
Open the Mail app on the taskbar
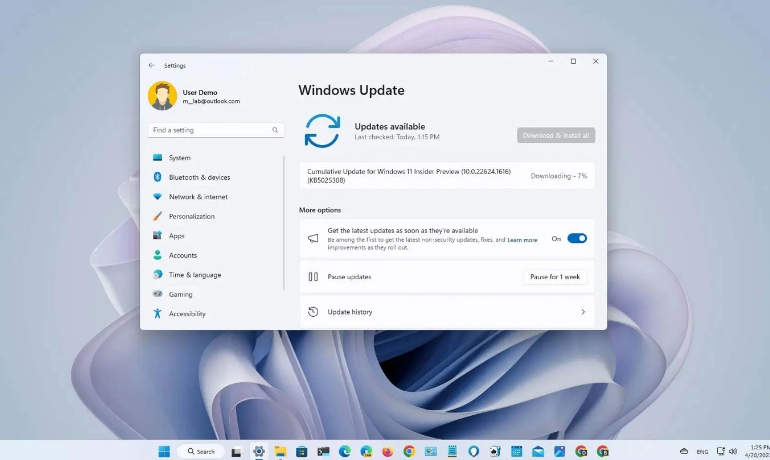[538, 451]
